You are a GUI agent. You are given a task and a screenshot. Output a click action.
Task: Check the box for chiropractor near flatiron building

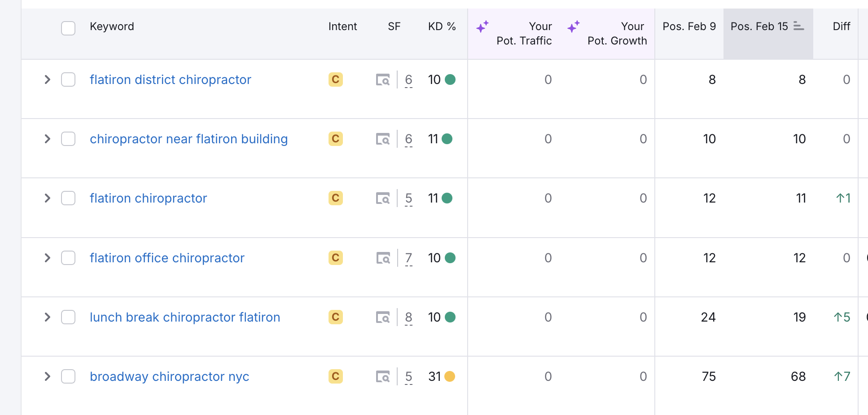68,139
